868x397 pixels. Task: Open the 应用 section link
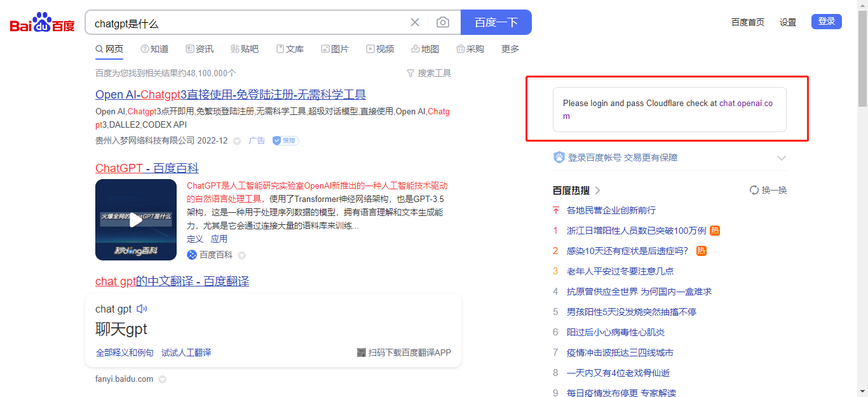tap(219, 239)
